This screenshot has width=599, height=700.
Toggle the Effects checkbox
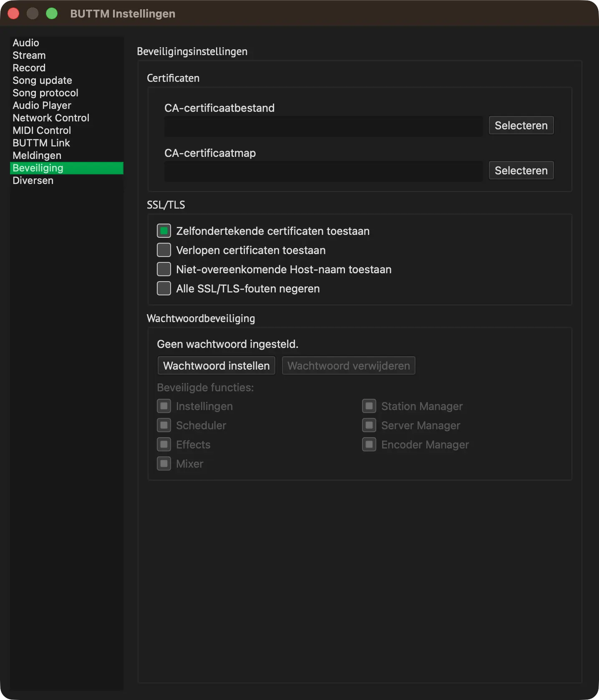164,444
